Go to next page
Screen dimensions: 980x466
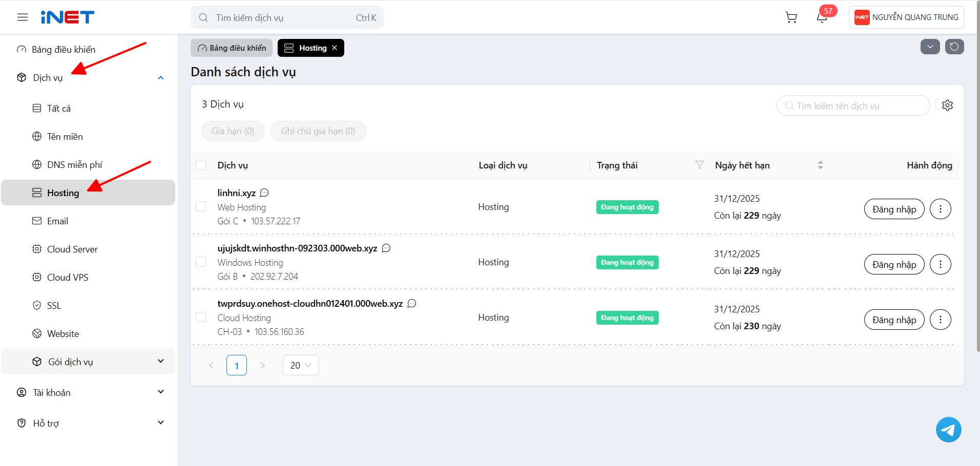coord(262,365)
